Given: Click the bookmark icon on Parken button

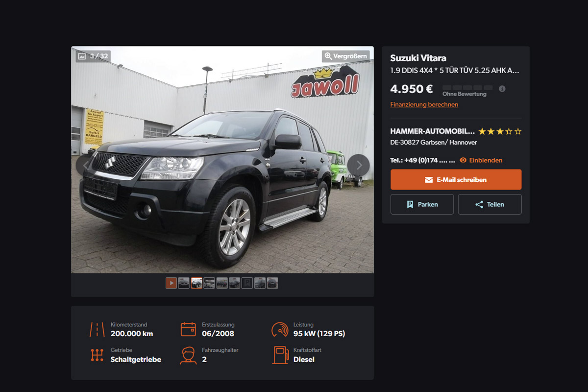Looking at the screenshot, I should pyautogui.click(x=410, y=204).
